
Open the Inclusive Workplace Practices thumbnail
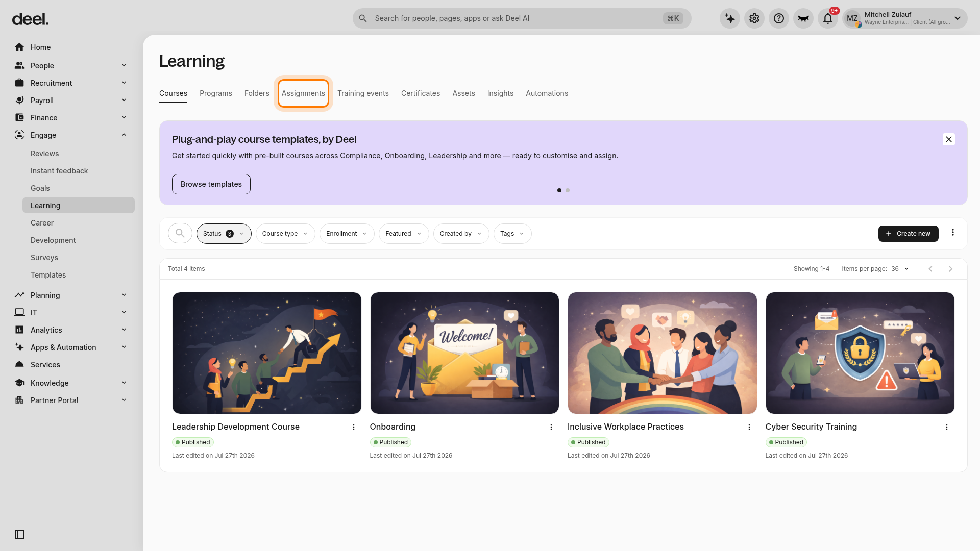[663, 353]
